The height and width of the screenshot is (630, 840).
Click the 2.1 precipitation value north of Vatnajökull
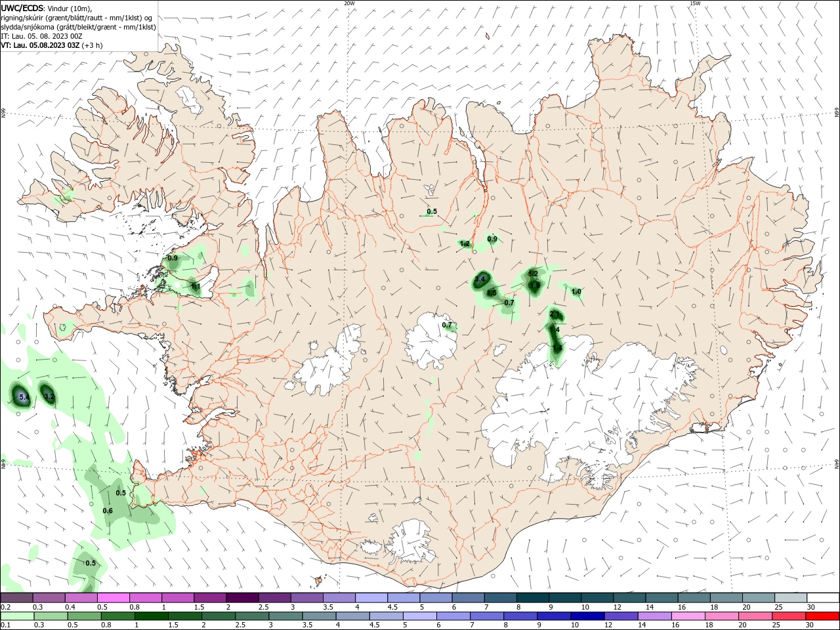pos(555,314)
